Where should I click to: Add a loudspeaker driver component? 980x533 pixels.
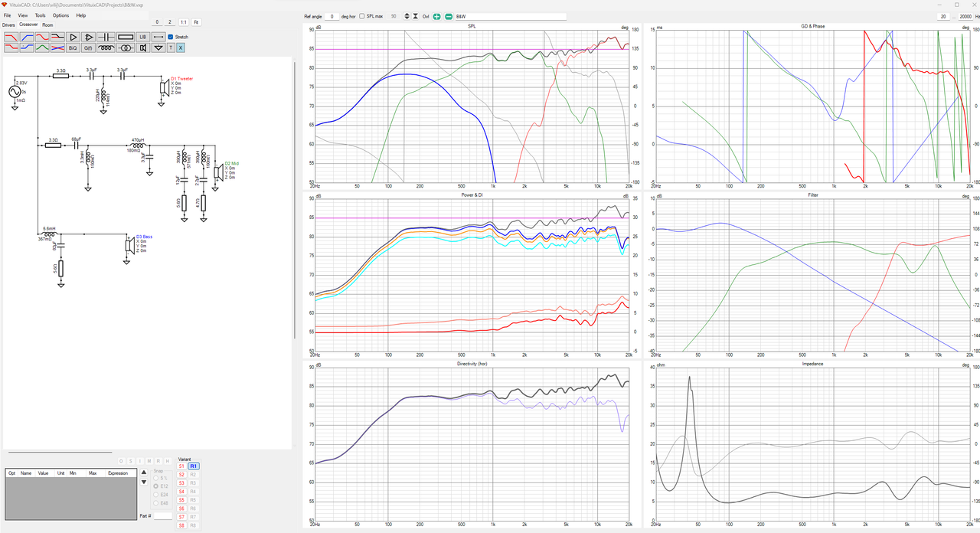pyautogui.click(x=142, y=48)
